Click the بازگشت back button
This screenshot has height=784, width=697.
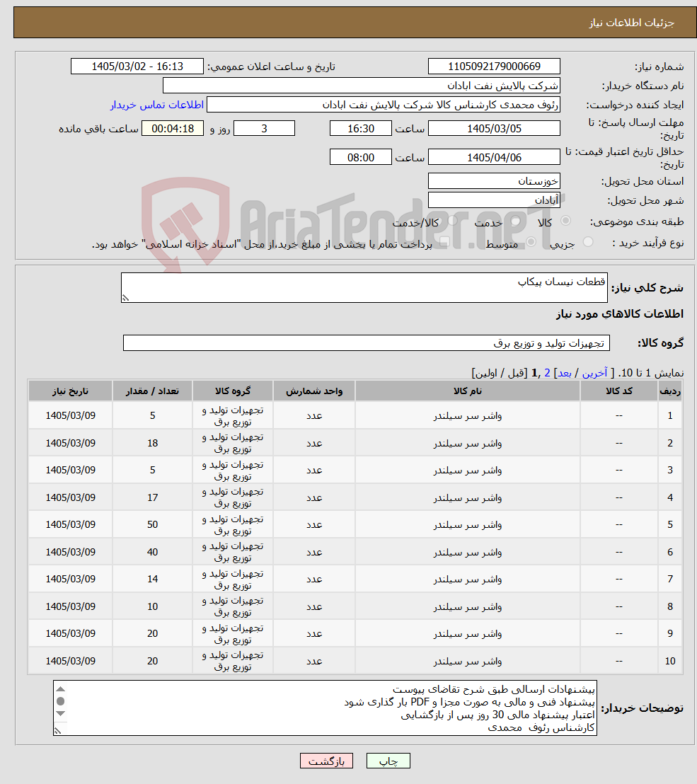pyautogui.click(x=326, y=761)
